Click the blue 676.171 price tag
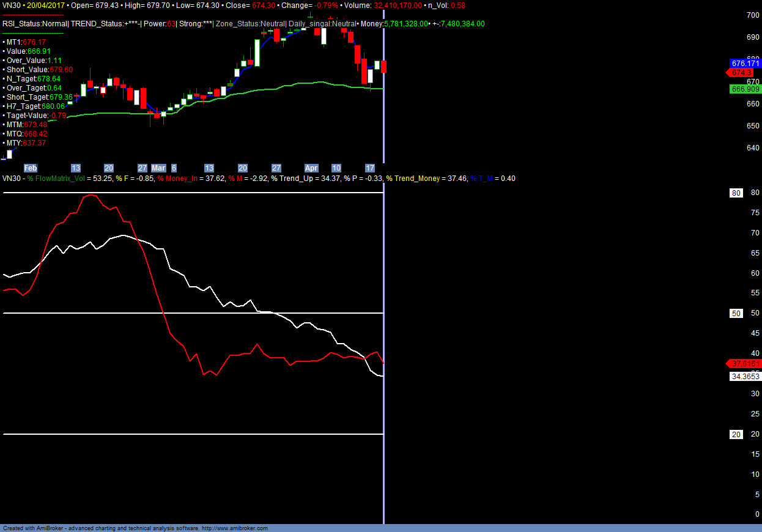Image resolution: width=762 pixels, height=532 pixels. [745, 64]
